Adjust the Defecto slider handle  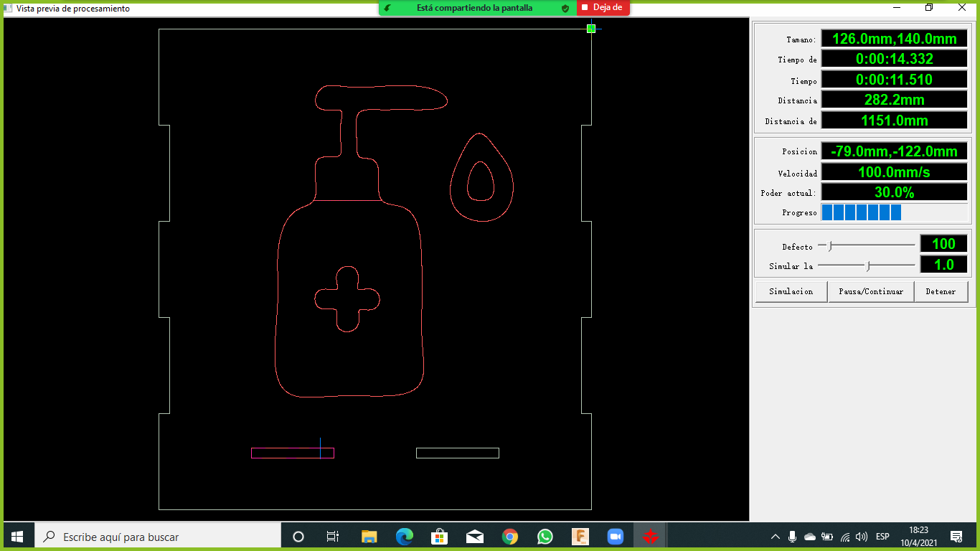830,246
